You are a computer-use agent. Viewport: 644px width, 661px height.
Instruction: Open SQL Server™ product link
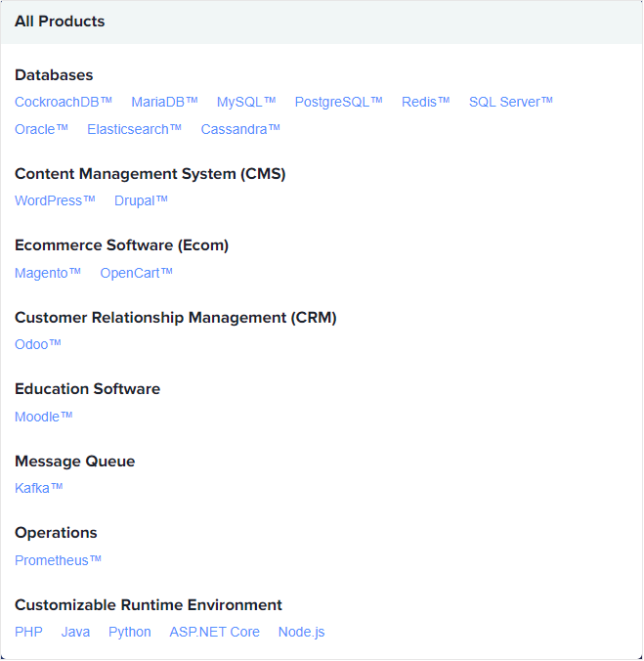[510, 102]
